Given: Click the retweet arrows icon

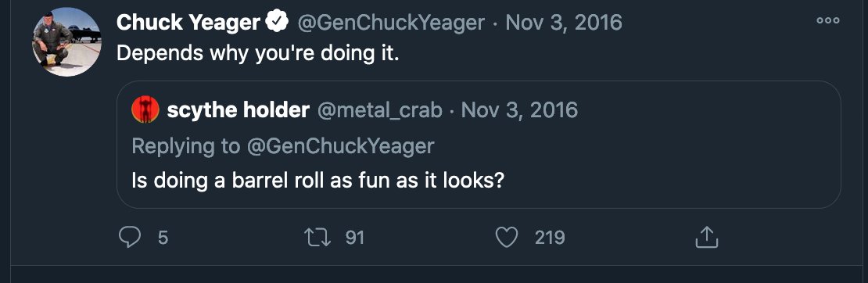Looking at the screenshot, I should [x=317, y=238].
